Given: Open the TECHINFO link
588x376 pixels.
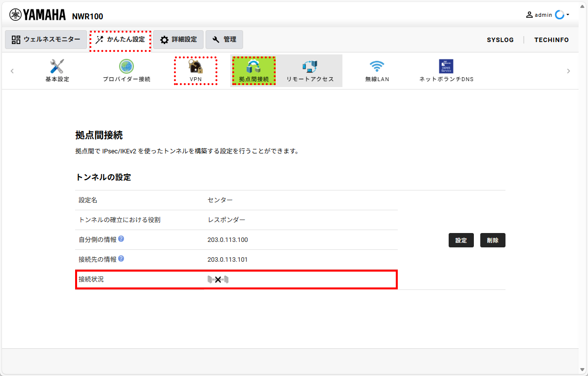Looking at the screenshot, I should tap(551, 40).
